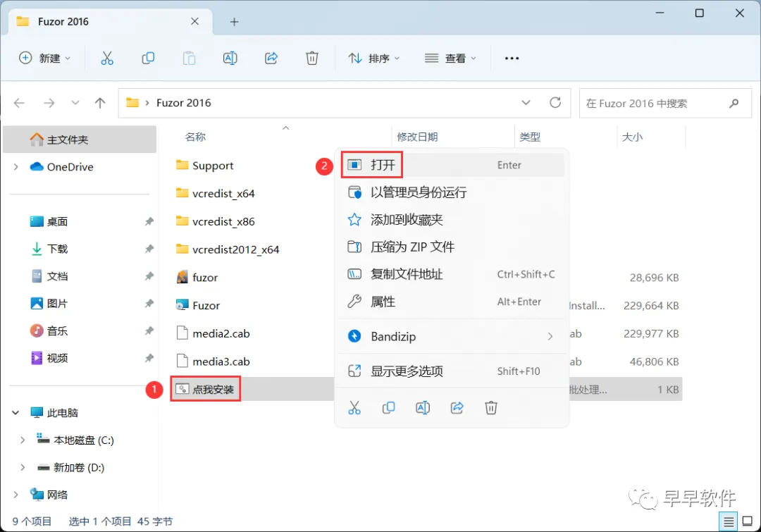Click the search magnifier icon
Viewport: 761px width, 532px height.
(x=734, y=103)
